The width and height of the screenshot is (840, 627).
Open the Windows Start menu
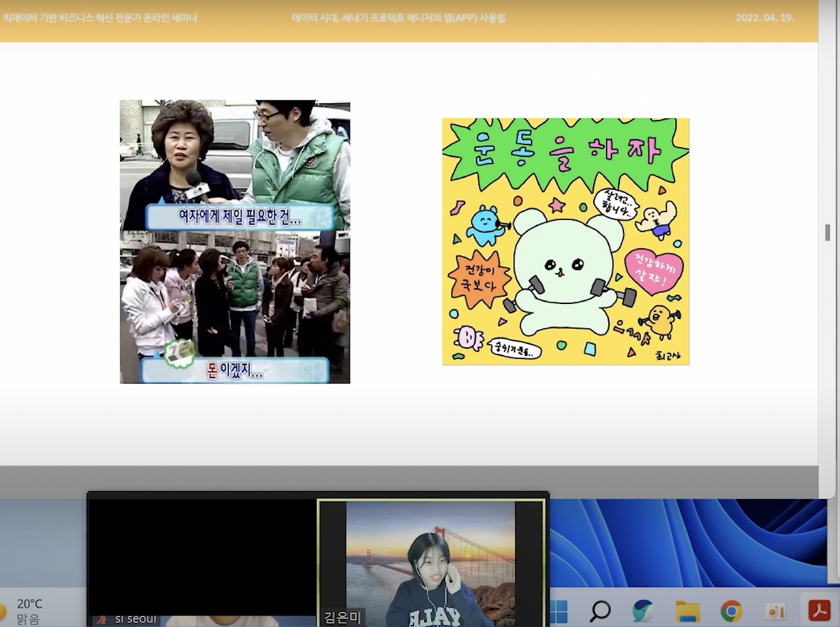558,612
